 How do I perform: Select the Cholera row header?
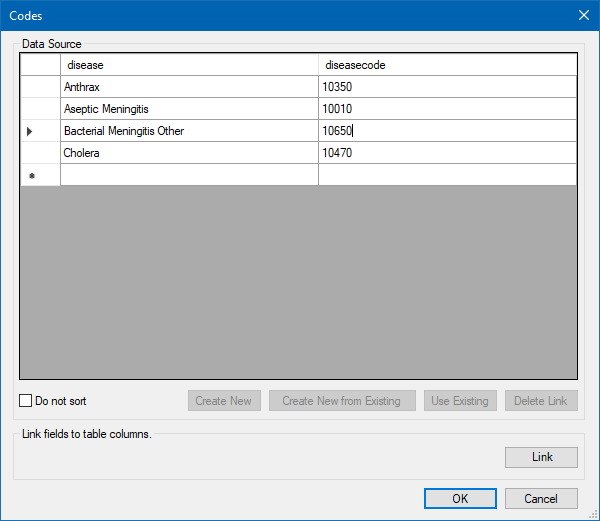(x=40, y=153)
